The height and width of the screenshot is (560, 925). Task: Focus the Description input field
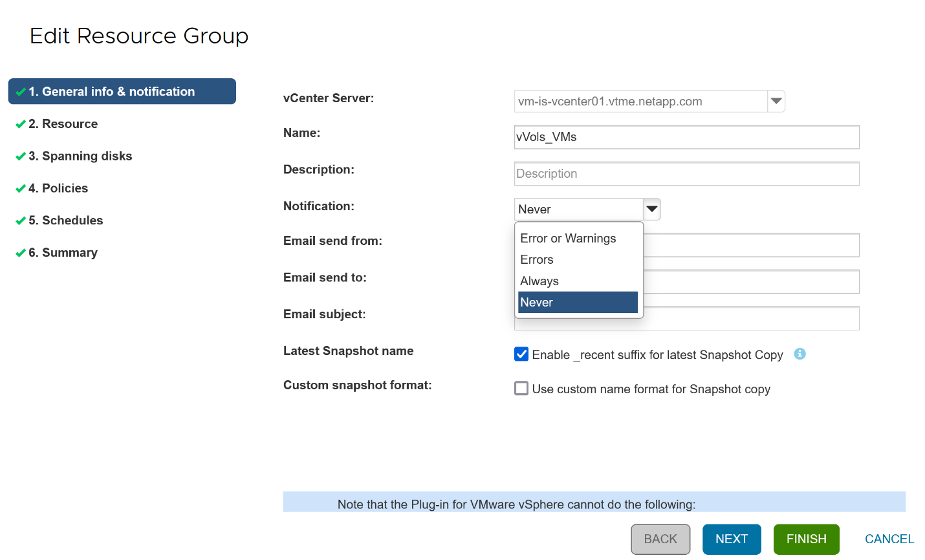pos(686,174)
